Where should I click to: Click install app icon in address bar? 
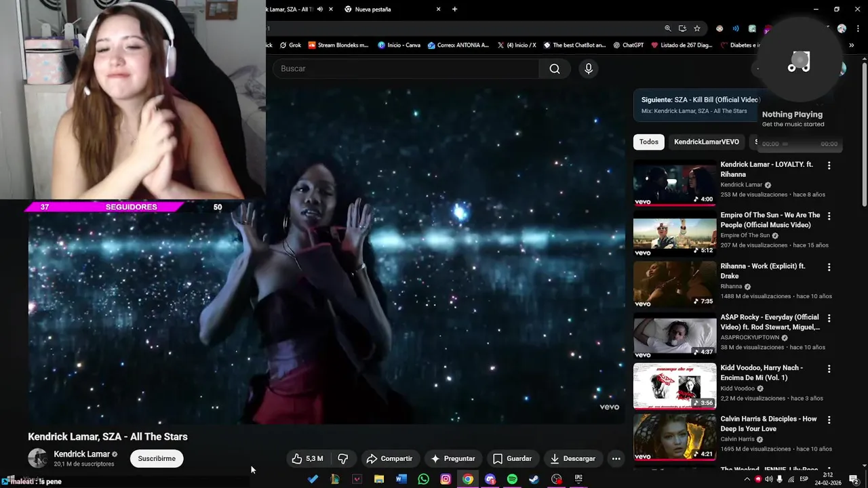click(682, 28)
